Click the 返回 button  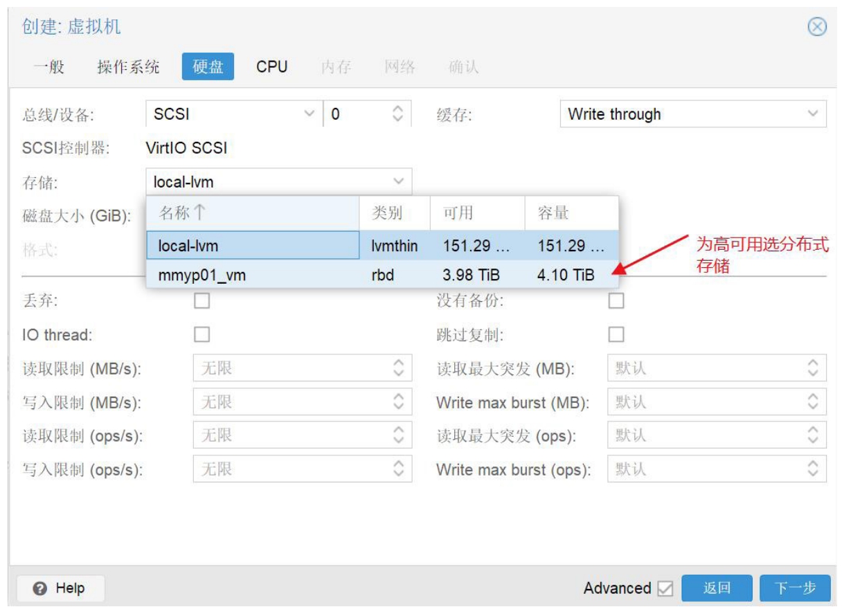click(x=717, y=588)
